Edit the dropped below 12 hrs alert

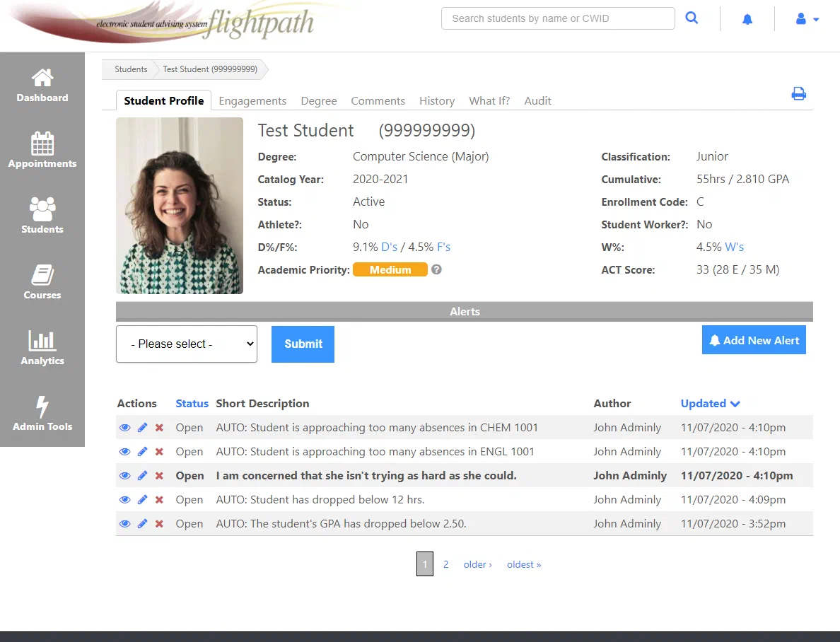tap(143, 499)
